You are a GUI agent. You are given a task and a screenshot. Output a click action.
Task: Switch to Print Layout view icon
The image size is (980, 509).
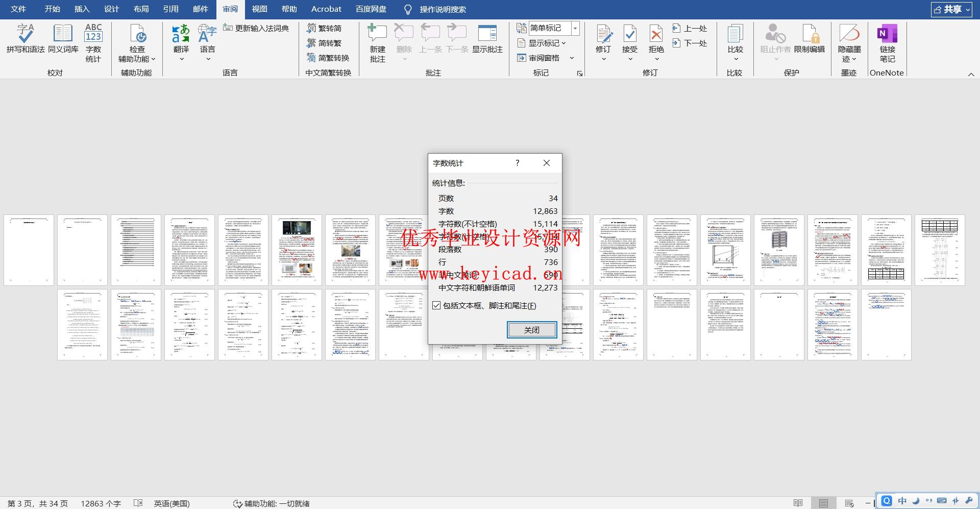pyautogui.click(x=823, y=503)
